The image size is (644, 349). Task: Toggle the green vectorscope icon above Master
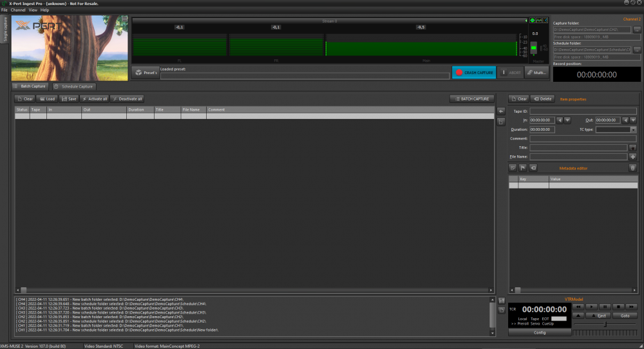click(x=533, y=21)
